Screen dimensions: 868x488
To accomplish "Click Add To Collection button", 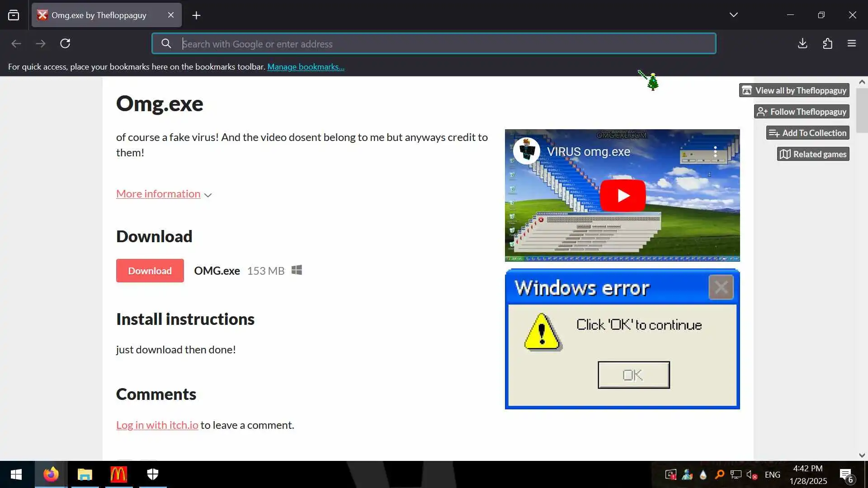I will point(807,133).
